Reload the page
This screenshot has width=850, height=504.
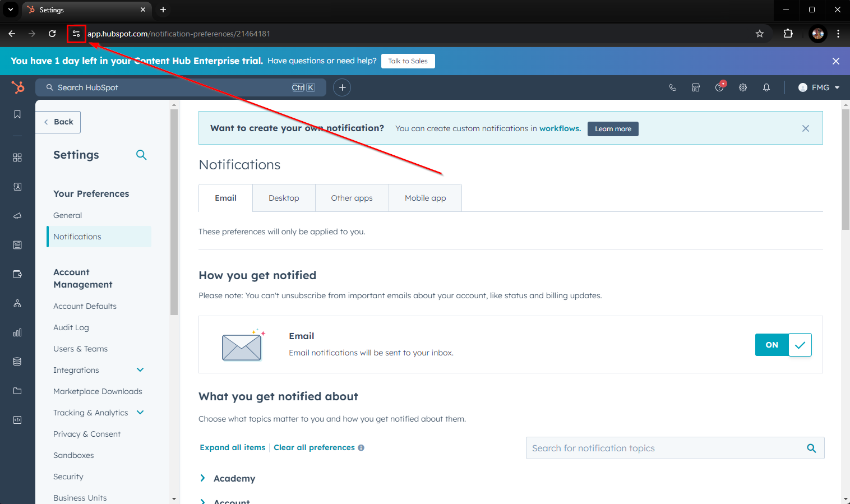pyautogui.click(x=52, y=34)
